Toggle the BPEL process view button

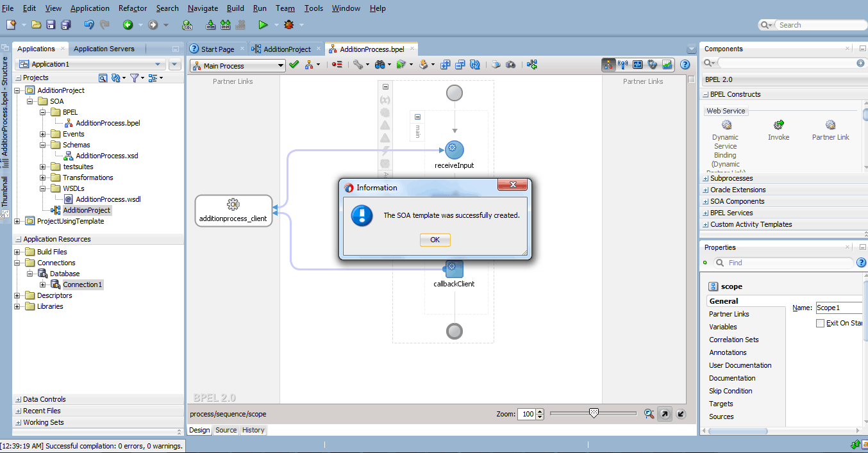[608, 65]
